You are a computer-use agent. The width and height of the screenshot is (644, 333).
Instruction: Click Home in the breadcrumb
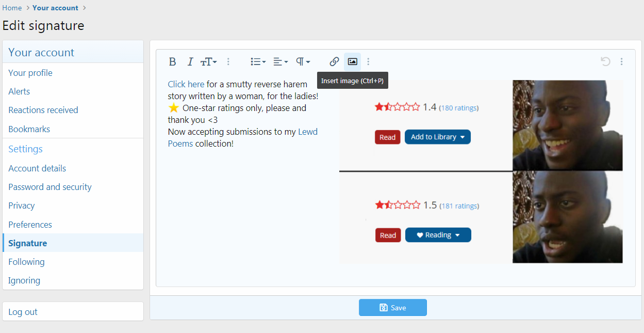[12, 8]
